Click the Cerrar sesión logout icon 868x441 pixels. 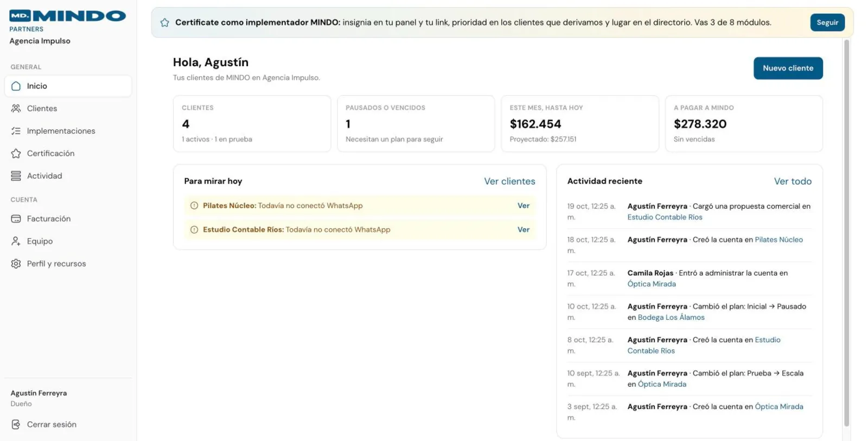tap(16, 425)
